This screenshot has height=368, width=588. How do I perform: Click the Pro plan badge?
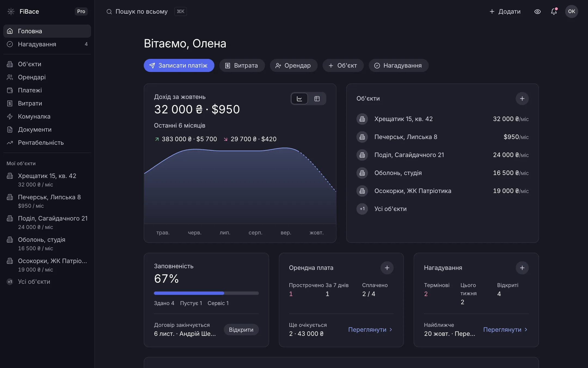(x=81, y=11)
